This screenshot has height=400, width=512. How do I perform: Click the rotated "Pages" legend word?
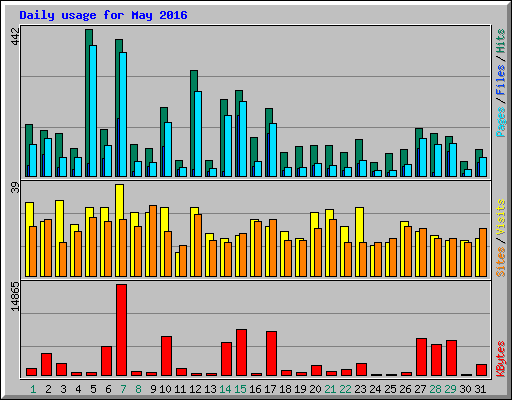(501, 122)
